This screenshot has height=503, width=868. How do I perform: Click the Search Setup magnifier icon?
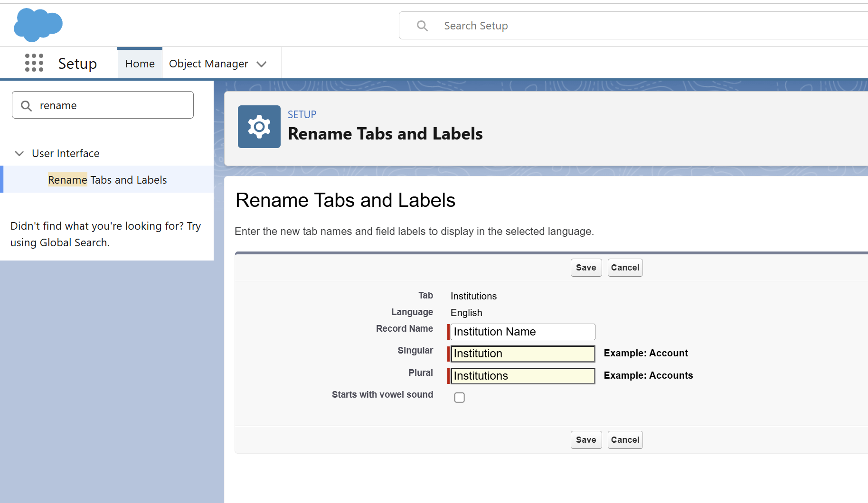tap(422, 26)
